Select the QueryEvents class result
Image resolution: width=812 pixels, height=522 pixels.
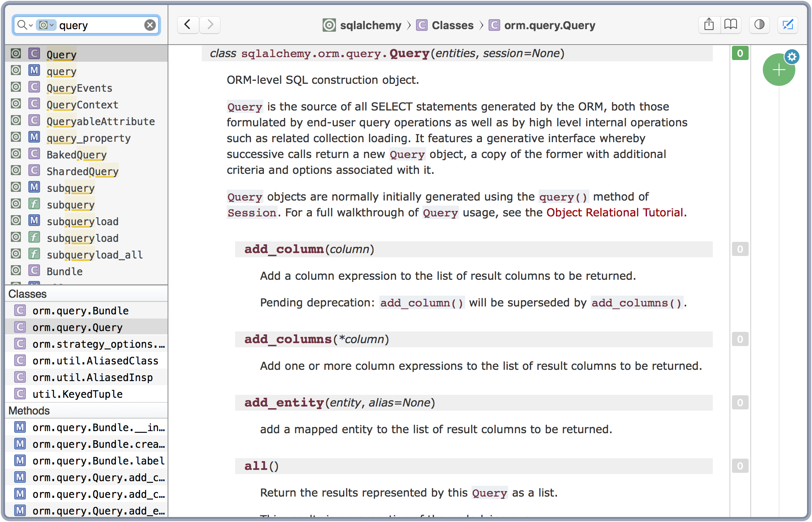tap(79, 88)
